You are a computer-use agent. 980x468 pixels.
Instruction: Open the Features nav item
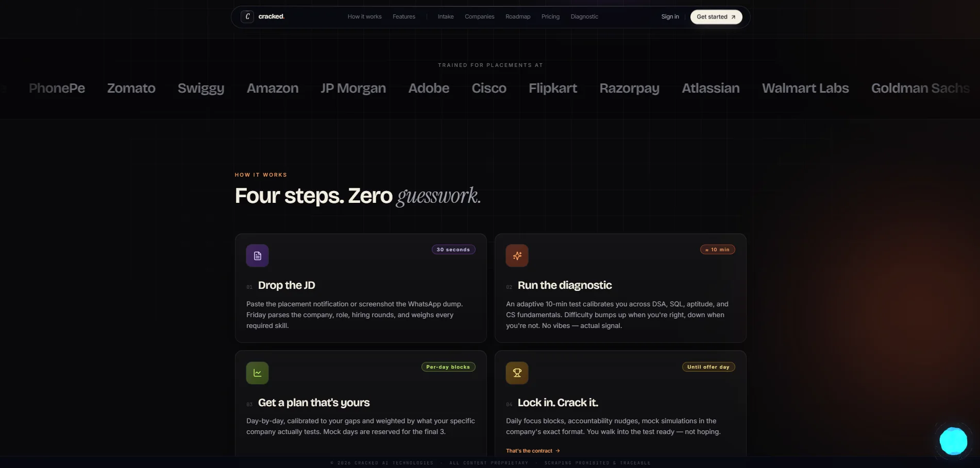pos(404,16)
